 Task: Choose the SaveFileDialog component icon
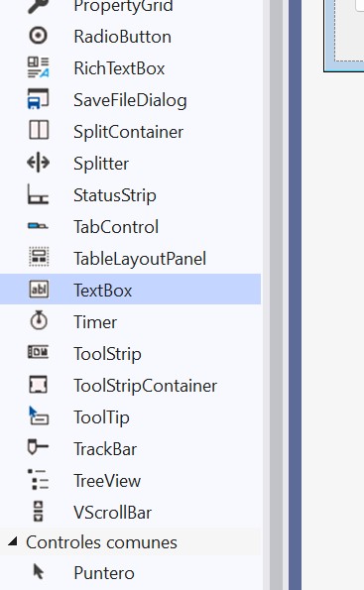pyautogui.click(x=39, y=99)
